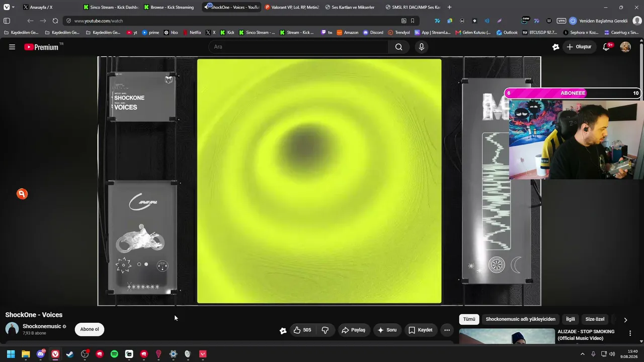Open the VPN extension button
644x362 pixels.
(x=561, y=21)
